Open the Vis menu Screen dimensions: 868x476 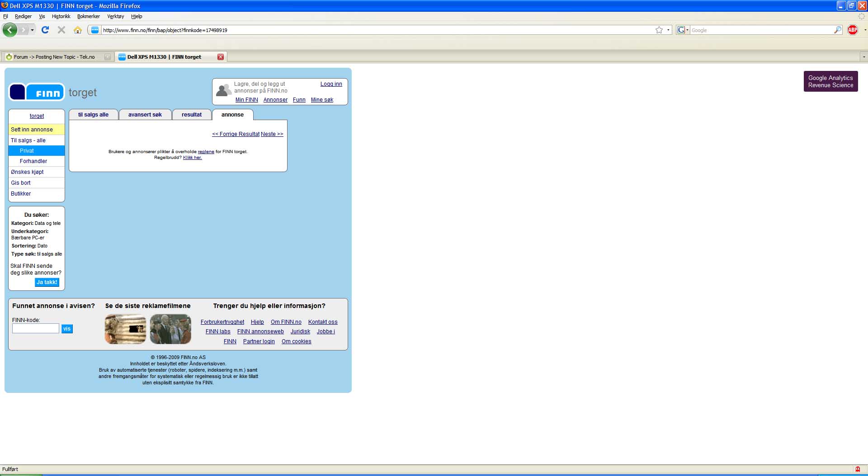coord(42,16)
